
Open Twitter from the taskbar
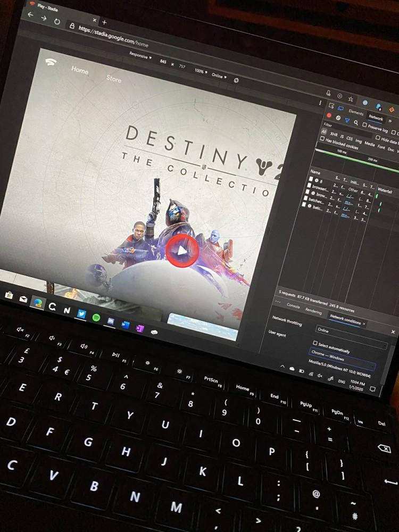click(81, 314)
